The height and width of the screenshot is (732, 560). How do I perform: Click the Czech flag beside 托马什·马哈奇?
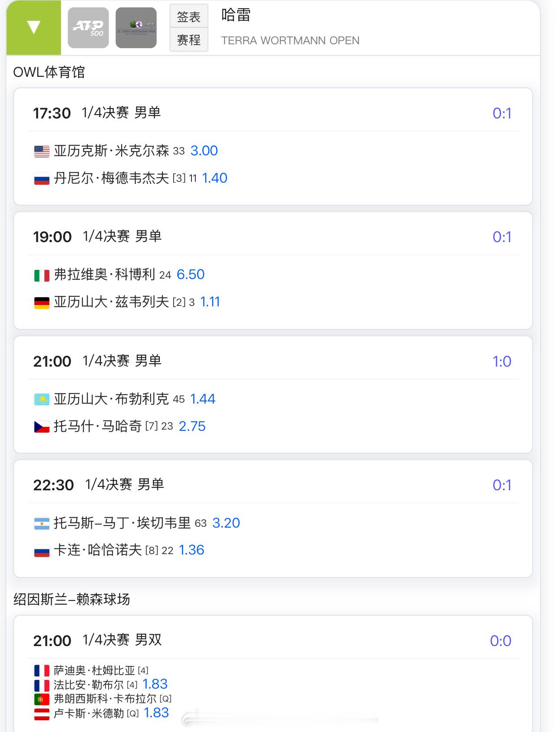pyautogui.click(x=42, y=427)
